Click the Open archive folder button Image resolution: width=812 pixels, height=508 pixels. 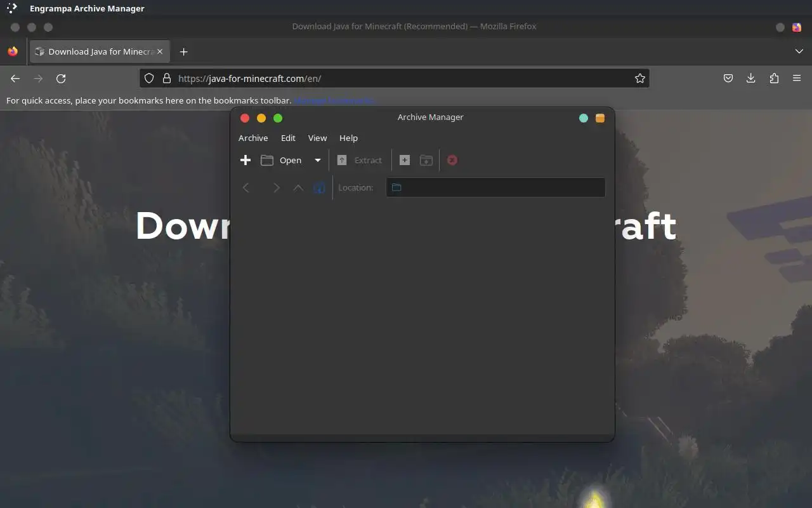(x=282, y=160)
